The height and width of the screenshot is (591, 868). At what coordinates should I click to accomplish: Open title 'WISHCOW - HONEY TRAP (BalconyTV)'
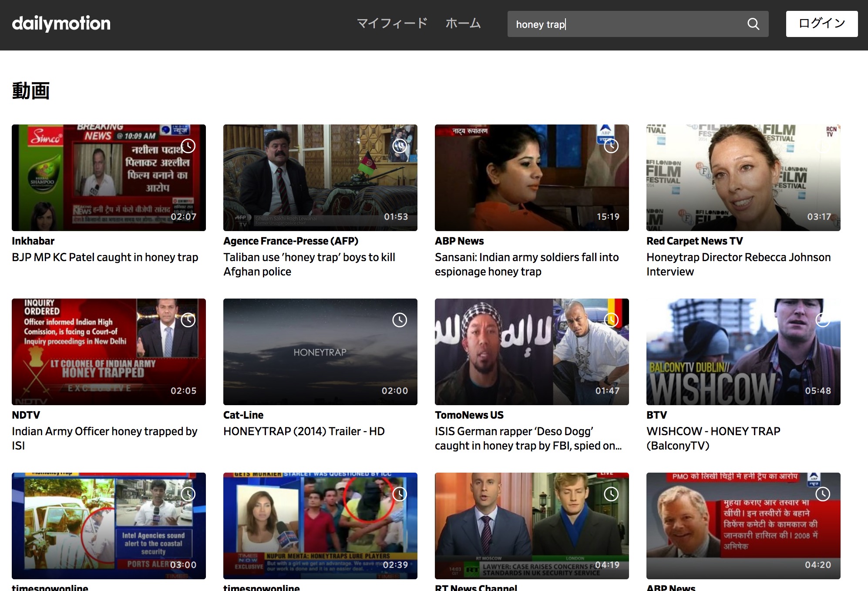pos(713,438)
